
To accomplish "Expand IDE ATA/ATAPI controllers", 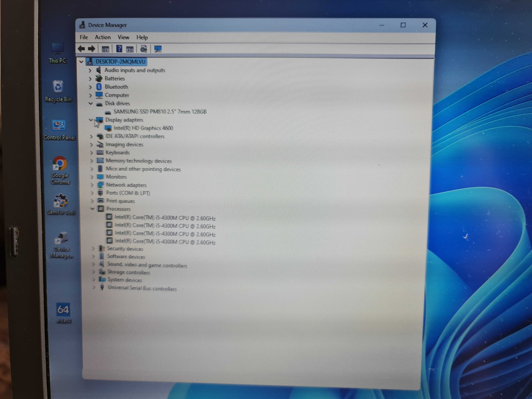I will (x=91, y=137).
